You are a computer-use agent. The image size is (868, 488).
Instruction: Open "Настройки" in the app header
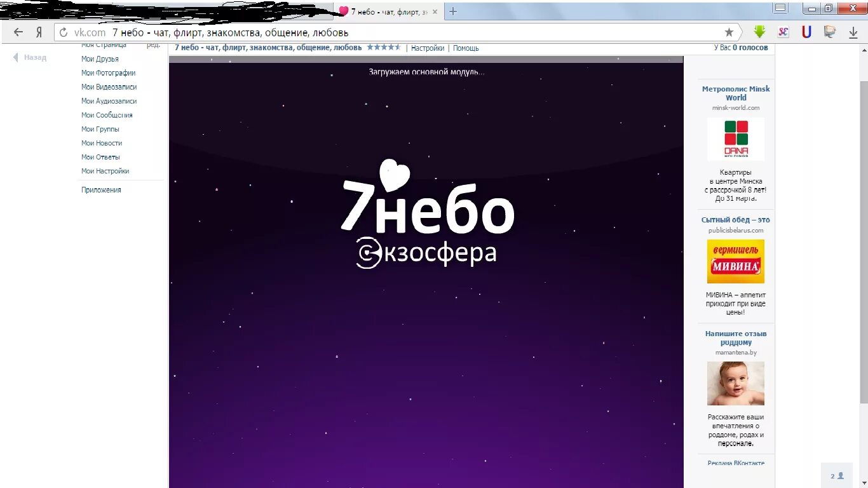(x=430, y=48)
